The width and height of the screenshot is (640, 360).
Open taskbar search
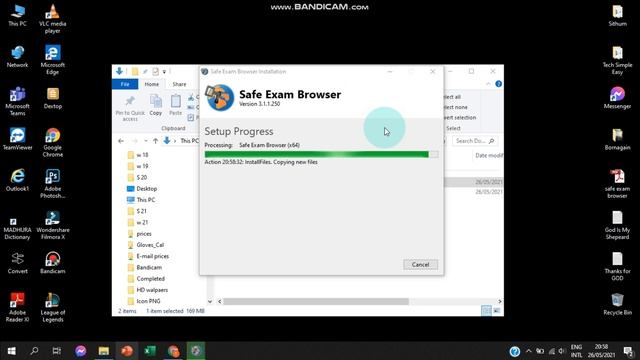[x=34, y=351]
